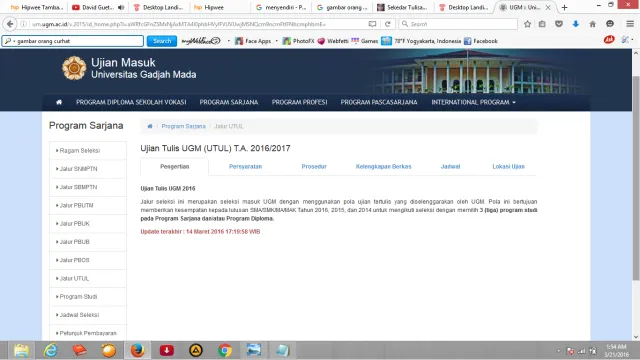Save page to Pocket icon
Screen dimensions: 640x360
559,24
